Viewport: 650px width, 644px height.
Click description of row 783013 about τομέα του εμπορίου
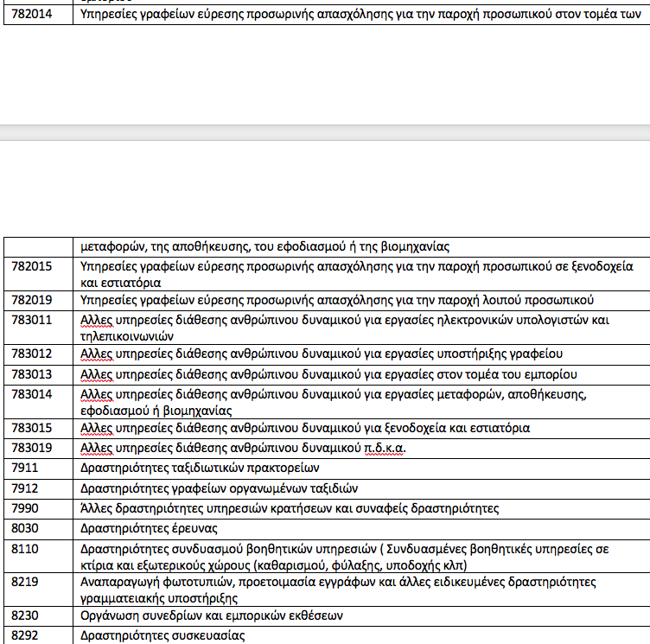[x=328, y=375]
